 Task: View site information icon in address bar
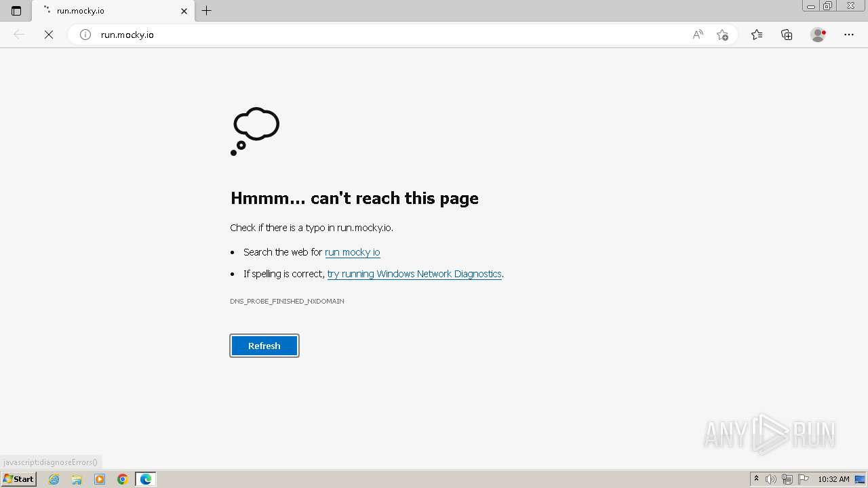85,35
